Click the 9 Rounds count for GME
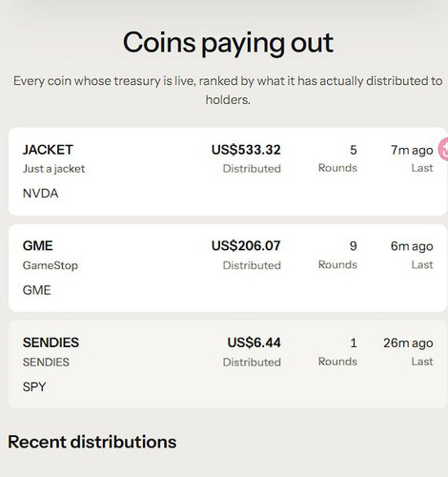This screenshot has width=448, height=477. (x=354, y=246)
